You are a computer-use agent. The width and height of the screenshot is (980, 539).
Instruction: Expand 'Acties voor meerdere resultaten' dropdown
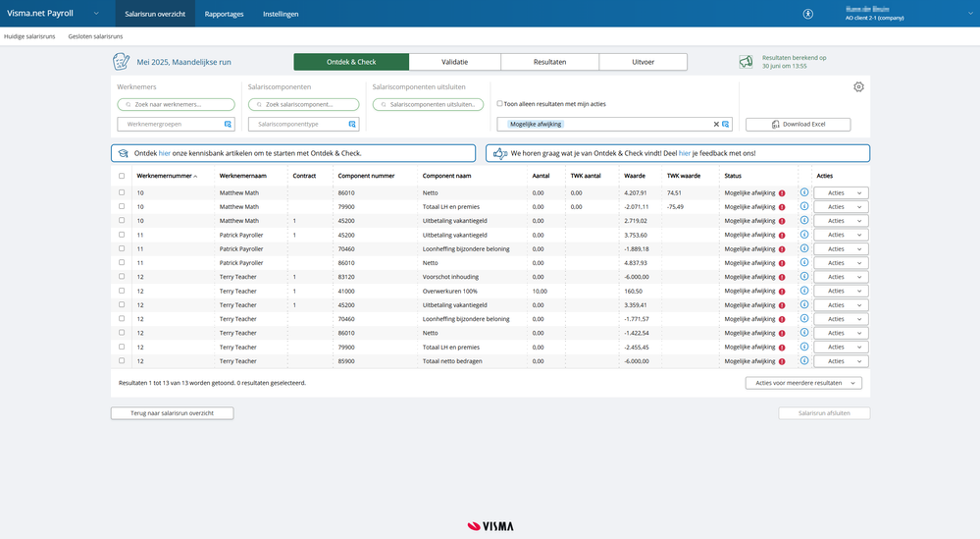pyautogui.click(x=803, y=383)
